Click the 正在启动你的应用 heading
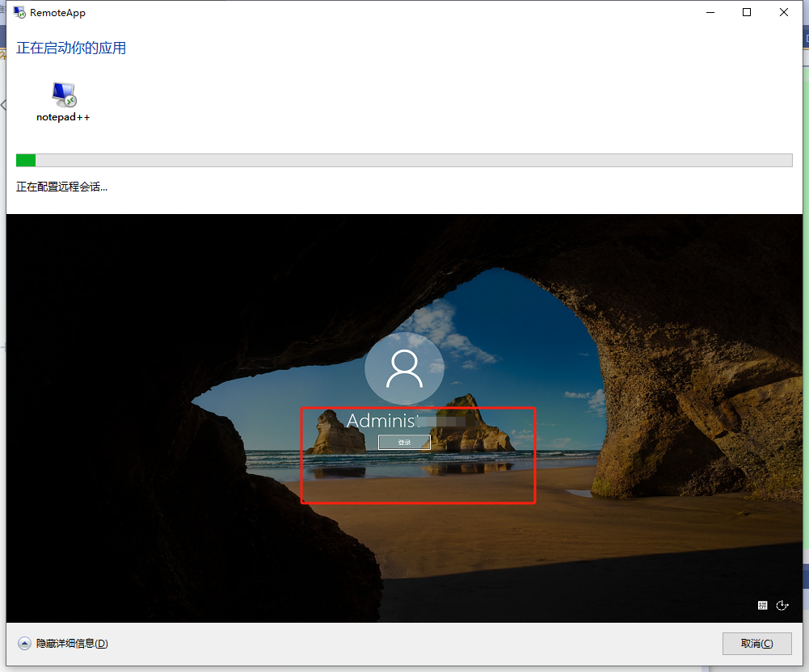Image resolution: width=809 pixels, height=672 pixels. 71,48
